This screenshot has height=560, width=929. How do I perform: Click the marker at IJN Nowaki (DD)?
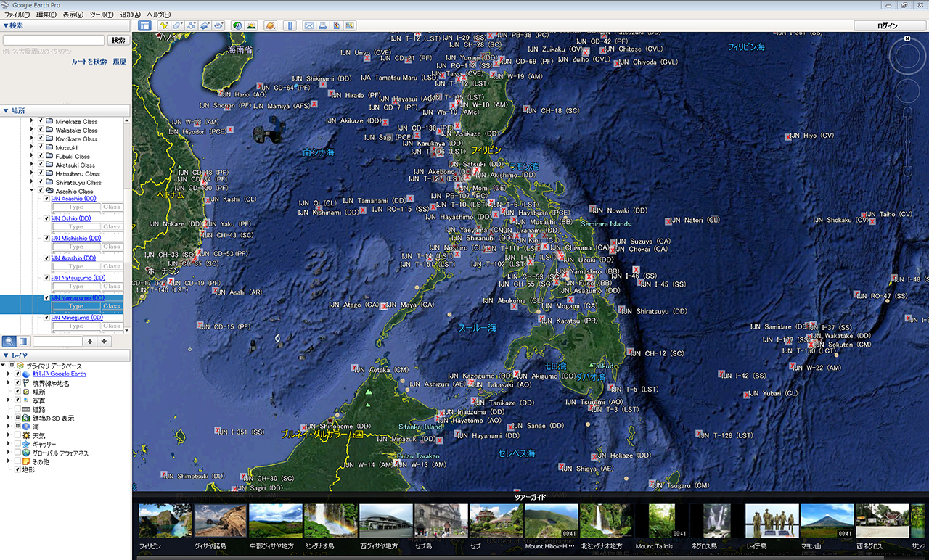(x=593, y=209)
